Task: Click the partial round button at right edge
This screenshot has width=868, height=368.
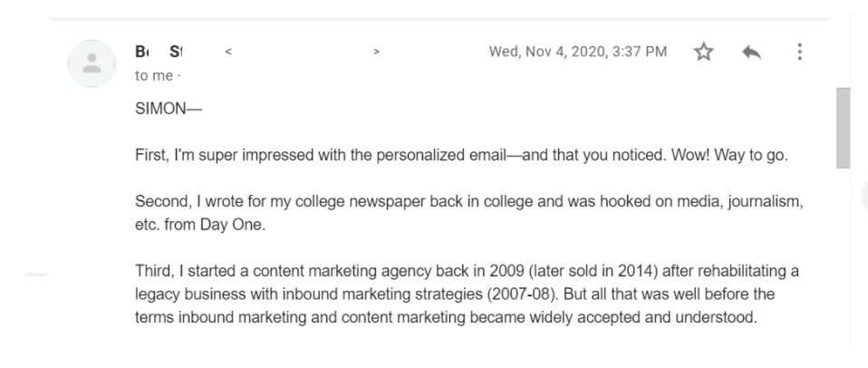Action: [863, 197]
